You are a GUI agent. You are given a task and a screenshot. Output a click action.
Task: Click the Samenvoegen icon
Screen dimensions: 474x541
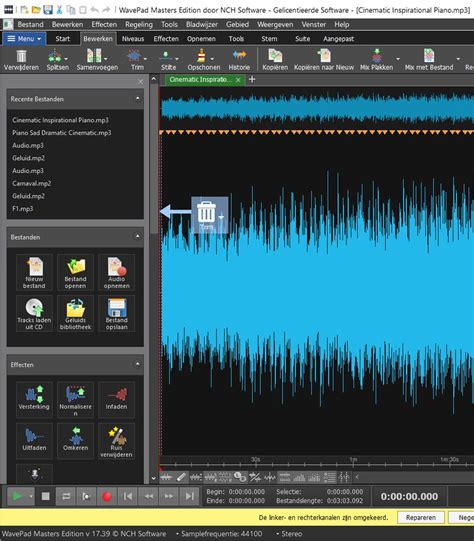pos(94,56)
